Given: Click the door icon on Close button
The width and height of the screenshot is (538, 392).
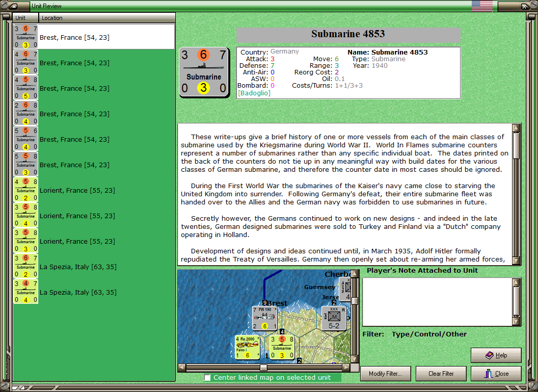Looking at the screenshot, I should pyautogui.click(x=488, y=374).
